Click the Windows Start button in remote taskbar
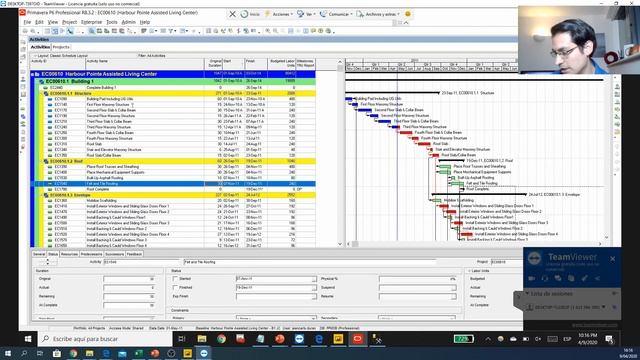The height and width of the screenshot is (360, 640). click(28, 339)
